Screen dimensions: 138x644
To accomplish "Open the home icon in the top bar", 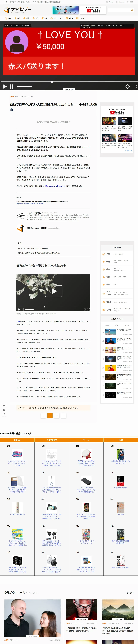I will pos(7,2).
